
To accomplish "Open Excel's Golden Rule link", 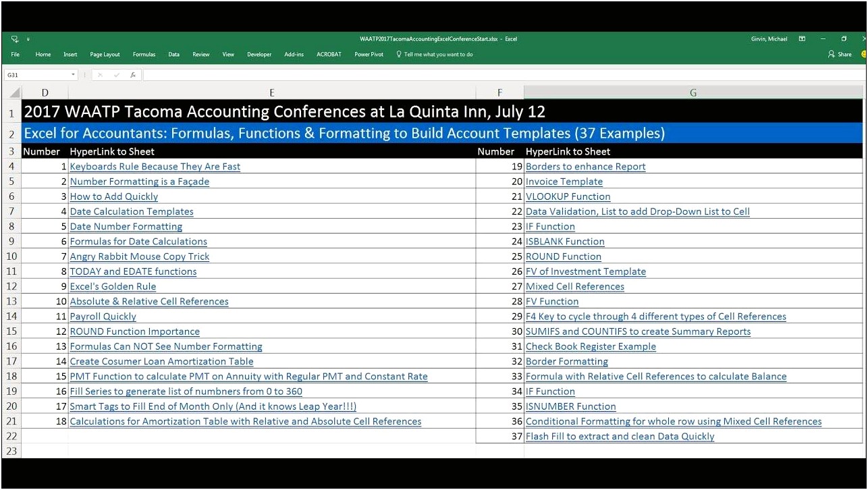I will pyautogui.click(x=113, y=286).
